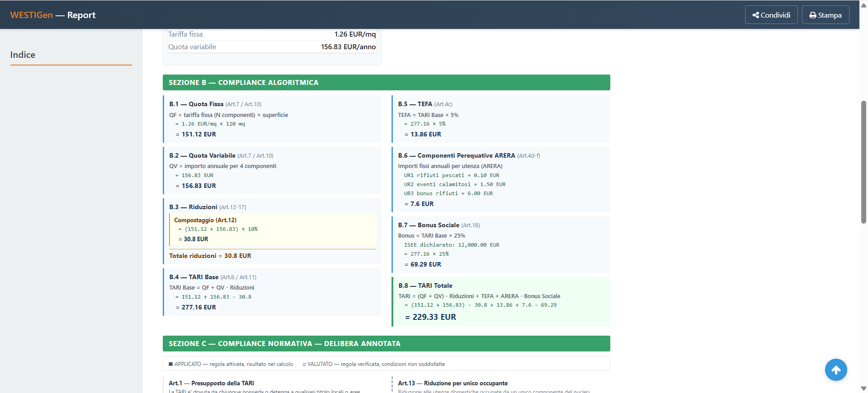
Task: Click the 1.26 EUR/mq value
Action: tap(355, 34)
